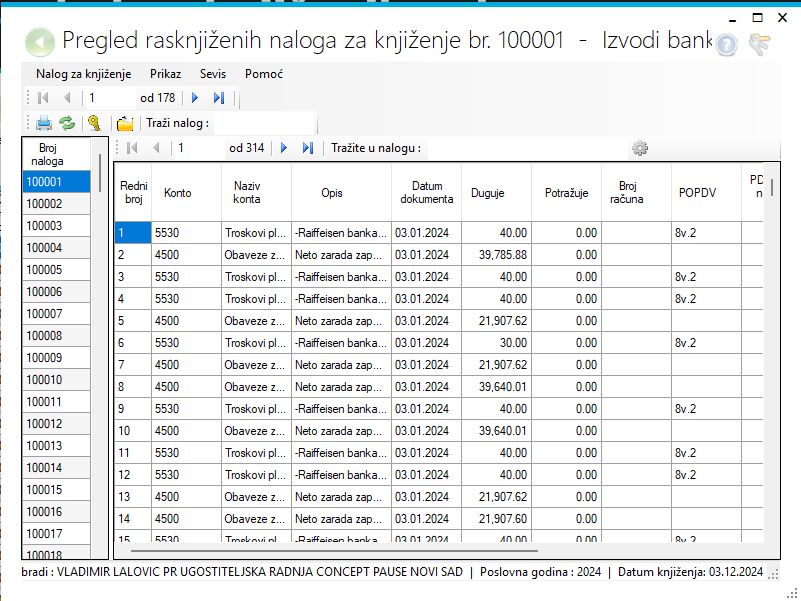Click Duguje value 39,785.88 in row 2

[x=497, y=255]
